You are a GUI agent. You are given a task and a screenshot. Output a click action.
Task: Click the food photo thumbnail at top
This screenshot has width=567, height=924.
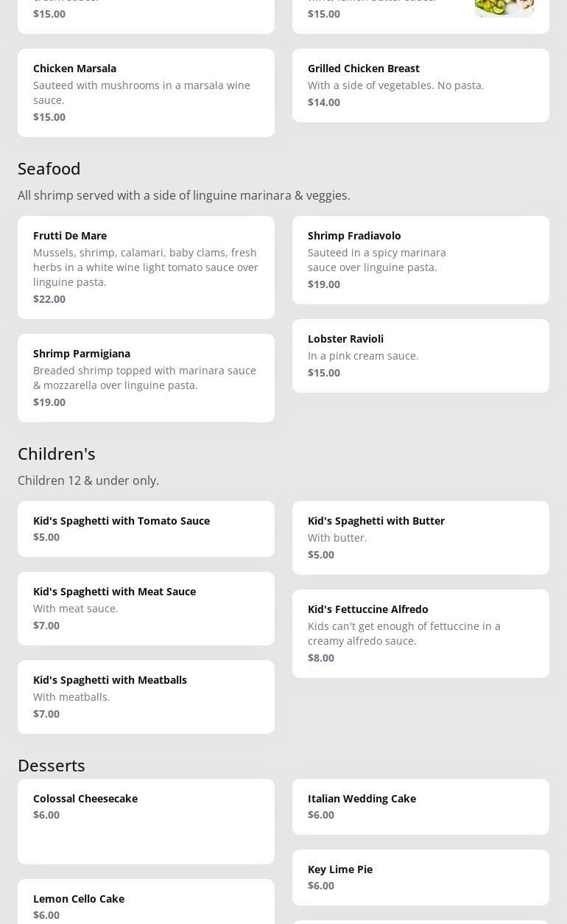pyautogui.click(x=504, y=7)
